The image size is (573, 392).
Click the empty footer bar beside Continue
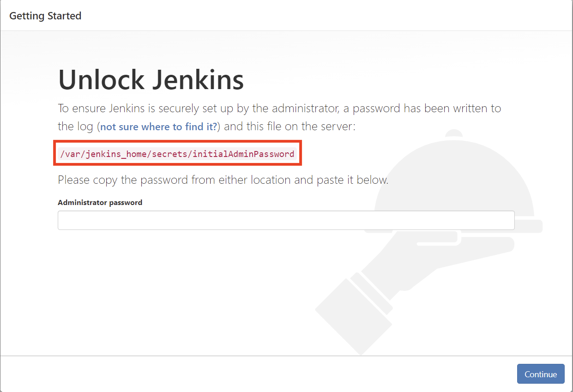(259, 374)
